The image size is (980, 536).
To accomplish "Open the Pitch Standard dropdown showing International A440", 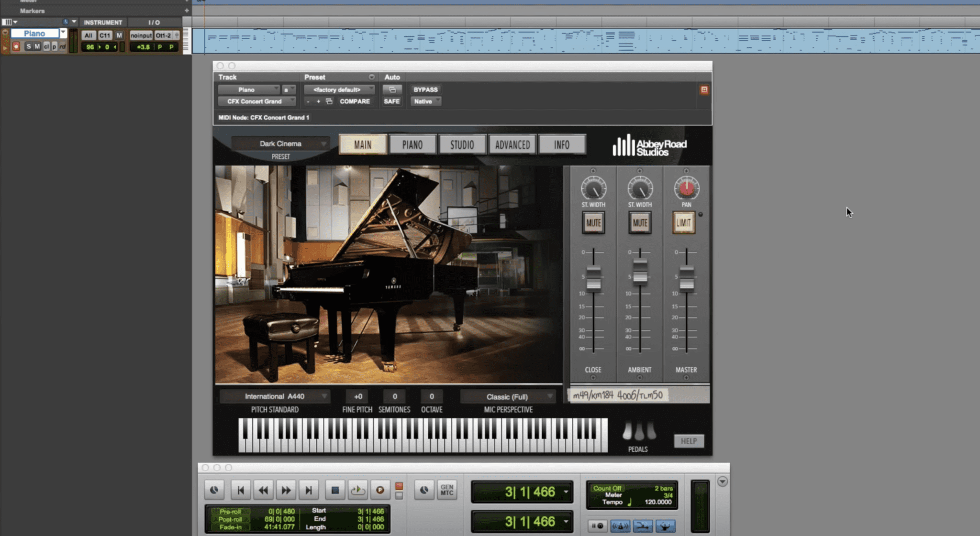I will tap(274, 396).
